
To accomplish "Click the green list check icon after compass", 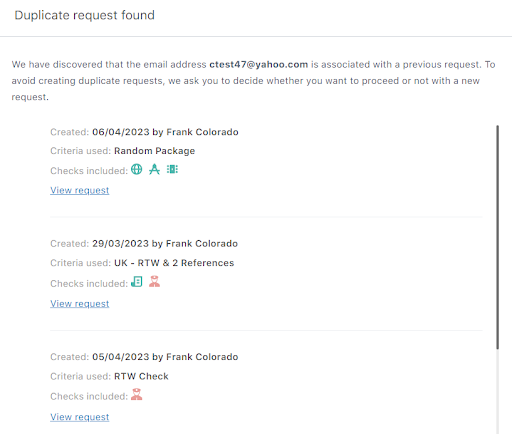I will coord(172,169).
